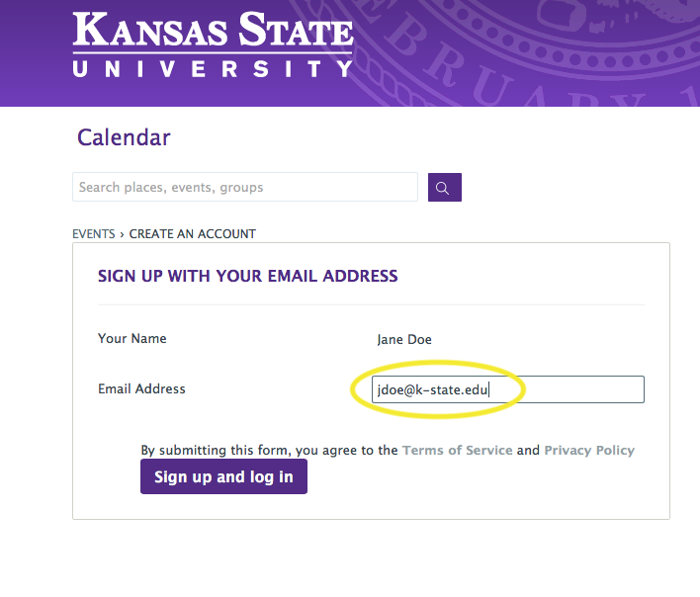
Task: Click the Sign Up With Your Email Address heading
Action: [248, 276]
